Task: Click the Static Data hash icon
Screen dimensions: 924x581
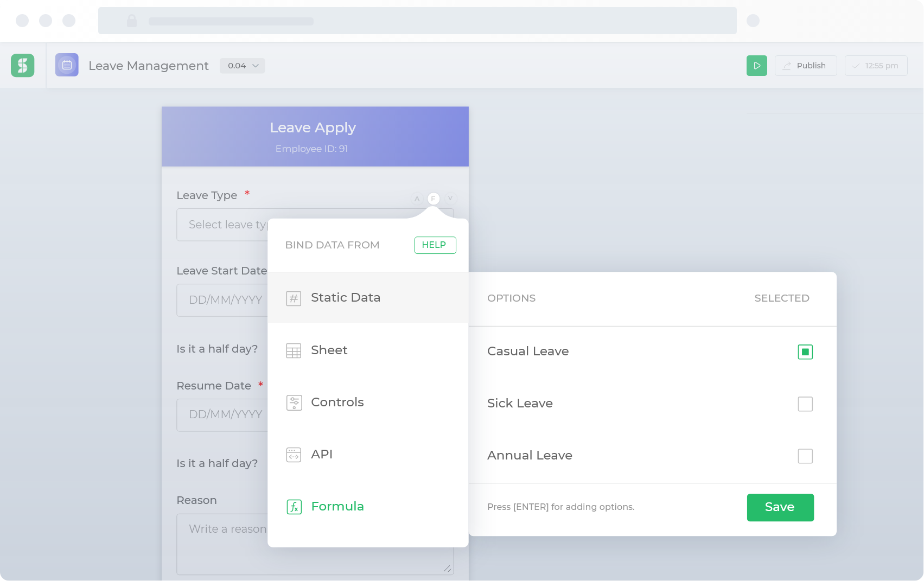Action: click(x=294, y=298)
